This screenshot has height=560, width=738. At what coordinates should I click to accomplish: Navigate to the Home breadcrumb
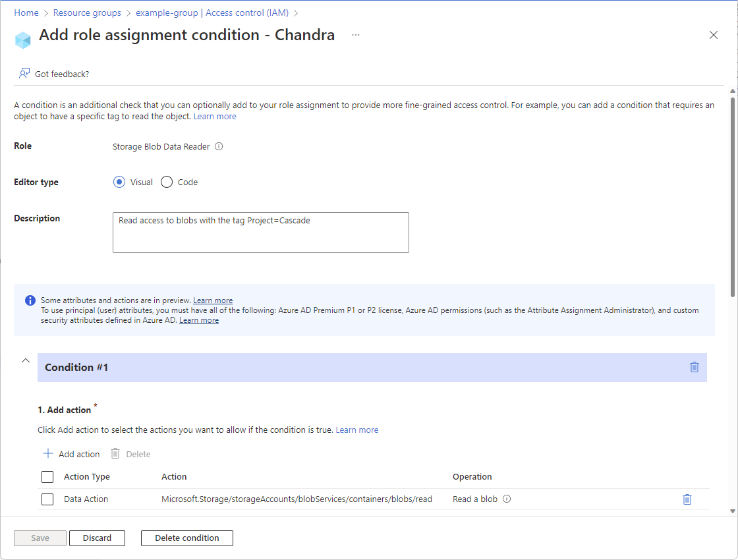[26, 13]
